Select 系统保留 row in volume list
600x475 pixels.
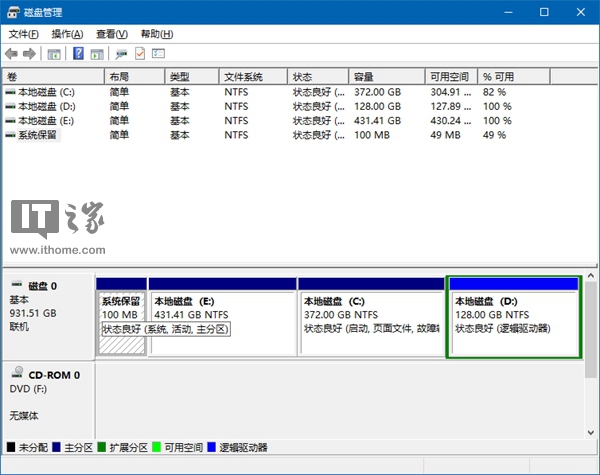tap(37, 134)
